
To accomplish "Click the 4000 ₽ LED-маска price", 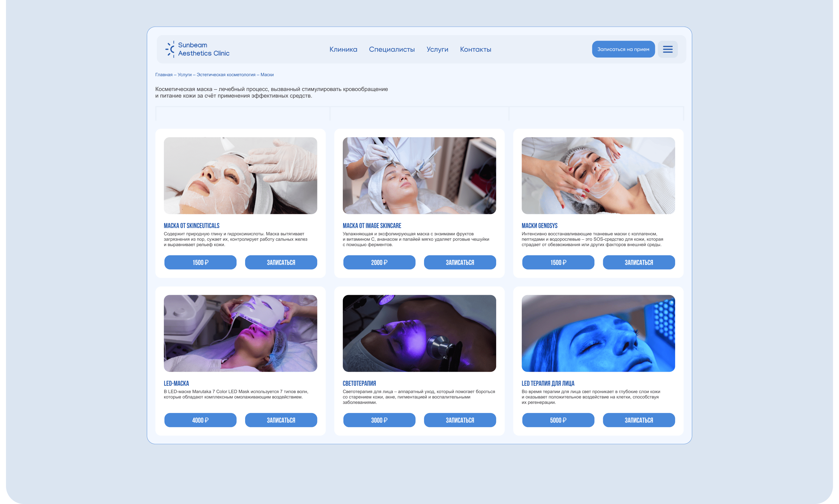I will coord(200,420).
